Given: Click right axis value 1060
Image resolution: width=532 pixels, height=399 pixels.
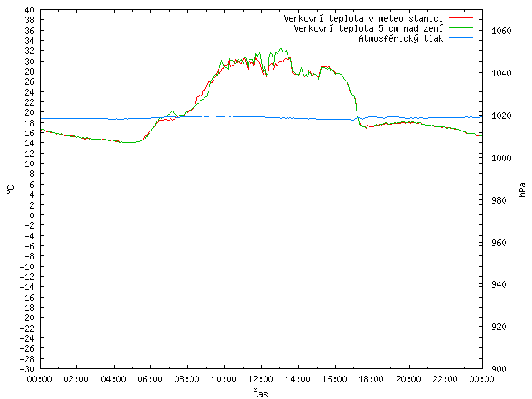Looking at the screenshot, I should click(501, 32).
